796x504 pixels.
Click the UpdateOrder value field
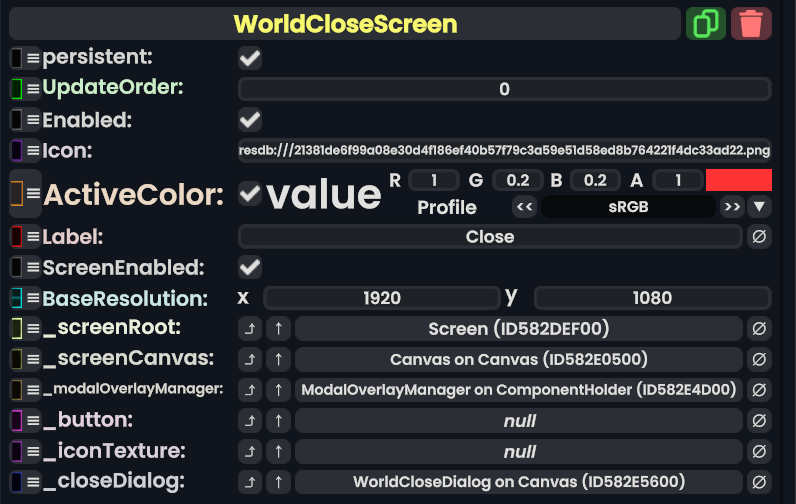click(505, 89)
